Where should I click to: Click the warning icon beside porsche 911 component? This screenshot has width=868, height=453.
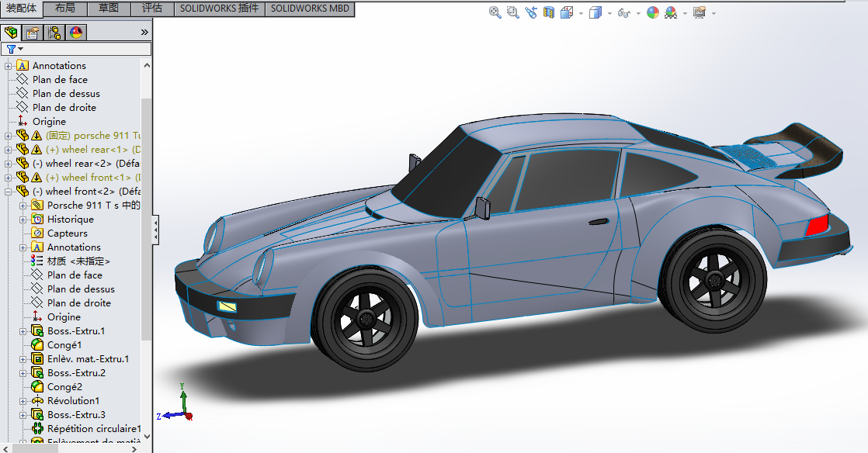click(x=36, y=136)
